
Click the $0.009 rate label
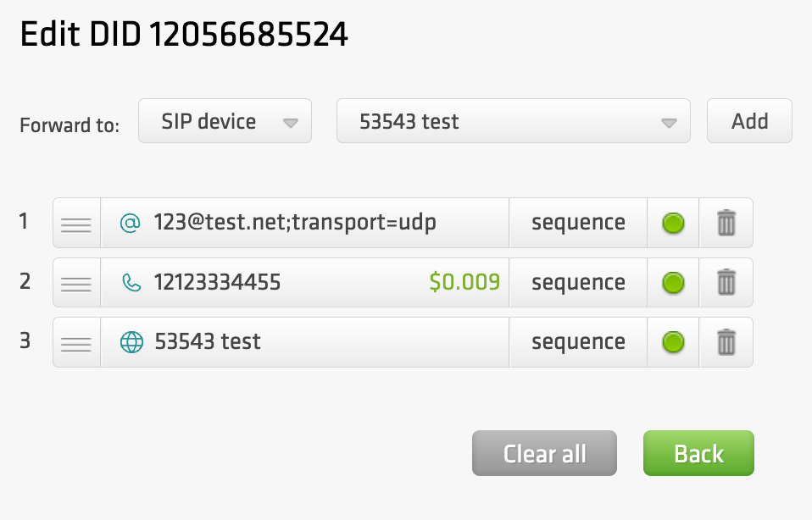464,283
